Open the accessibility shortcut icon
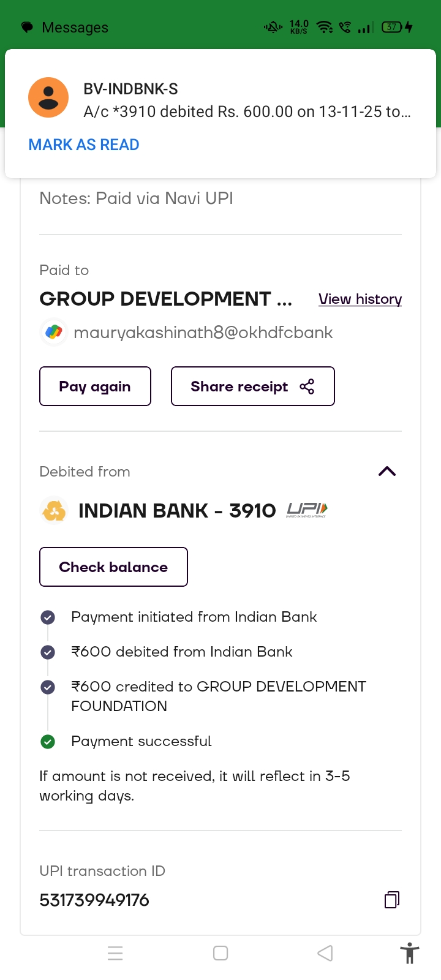The width and height of the screenshot is (441, 980). (409, 954)
